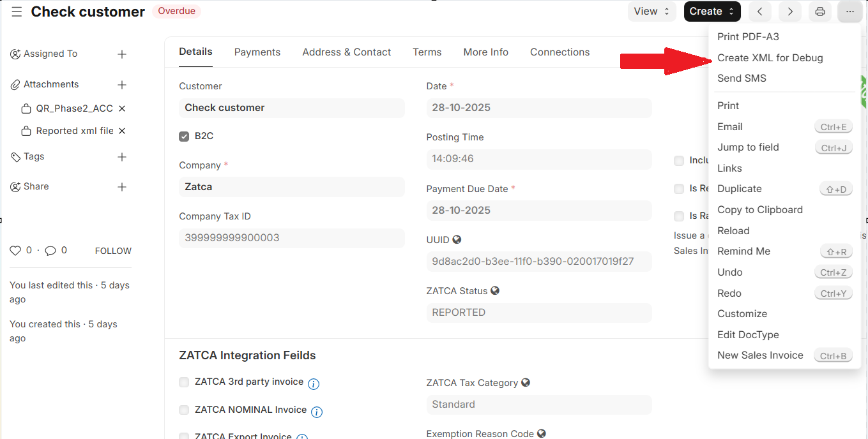Click the heart like icon

15,251
